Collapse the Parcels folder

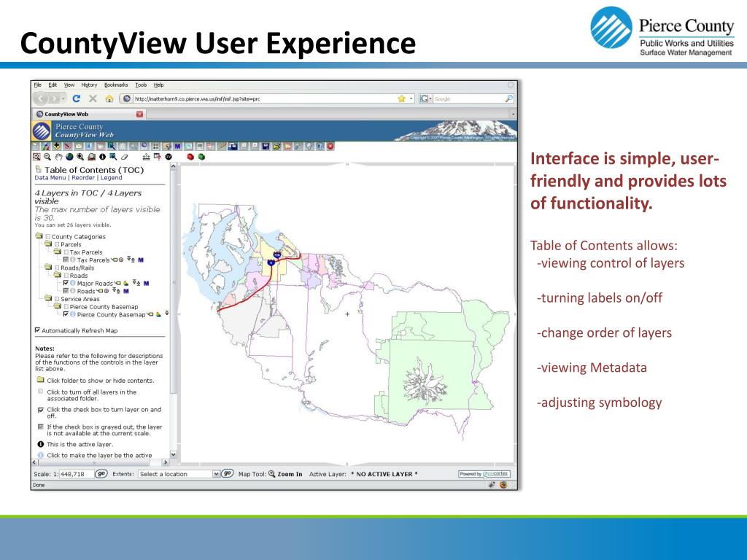pos(48,244)
